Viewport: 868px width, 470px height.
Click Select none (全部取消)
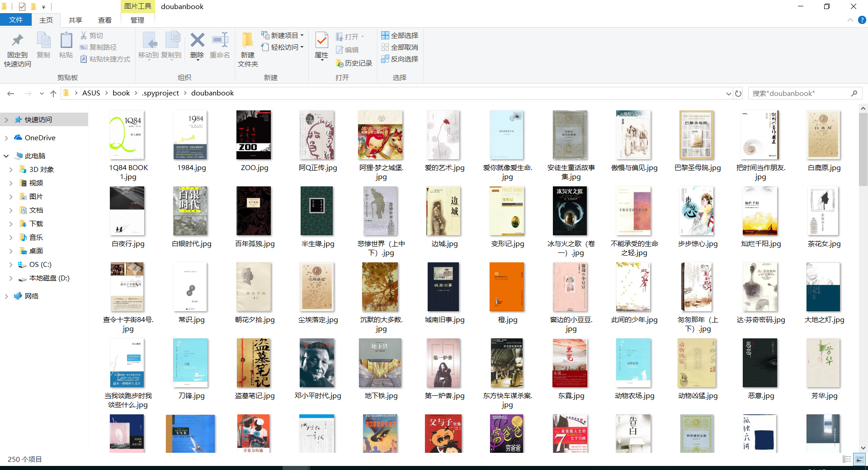(x=400, y=47)
